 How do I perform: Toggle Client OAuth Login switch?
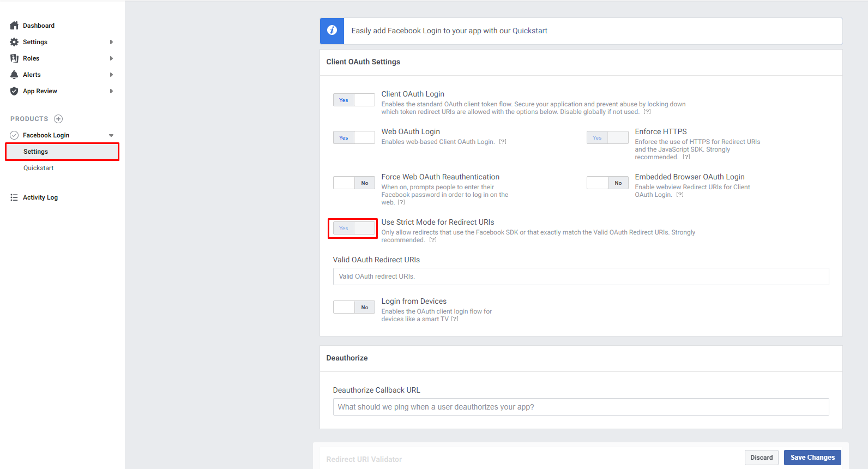tap(354, 100)
